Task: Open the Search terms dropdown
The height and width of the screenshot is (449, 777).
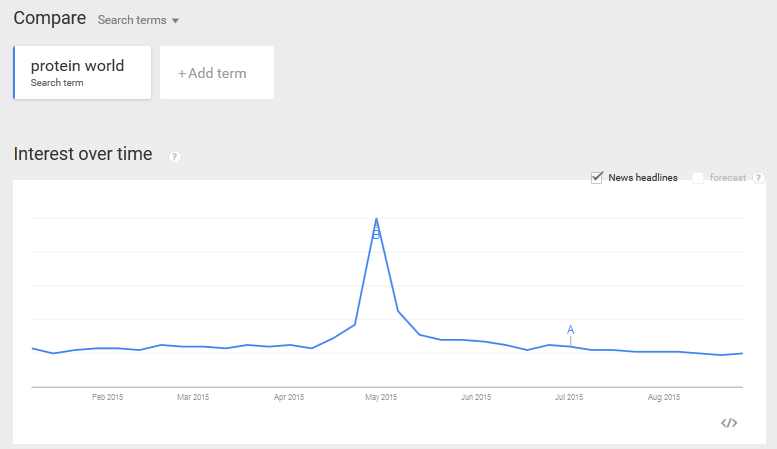Action: click(138, 20)
